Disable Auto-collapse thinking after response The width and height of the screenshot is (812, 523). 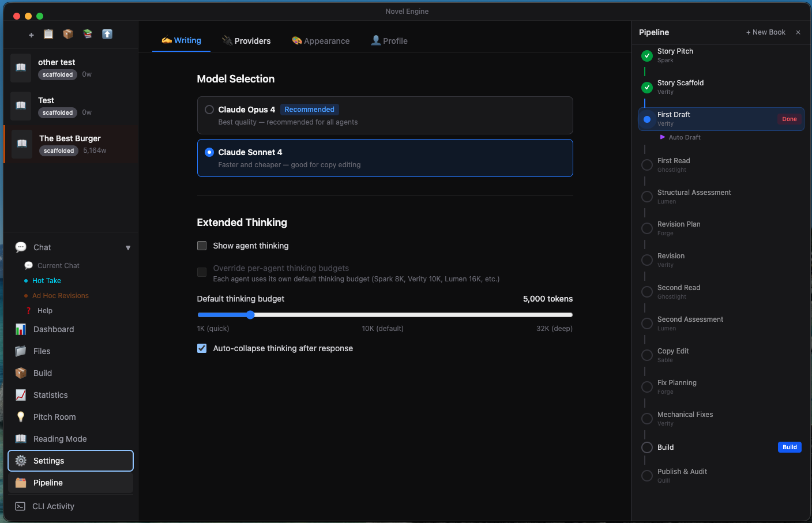(202, 348)
